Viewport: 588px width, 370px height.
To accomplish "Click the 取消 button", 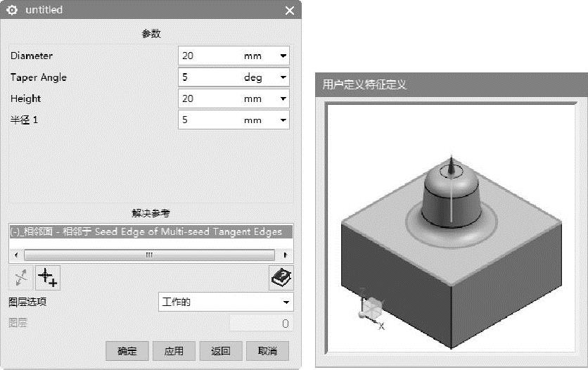I will 267,351.
